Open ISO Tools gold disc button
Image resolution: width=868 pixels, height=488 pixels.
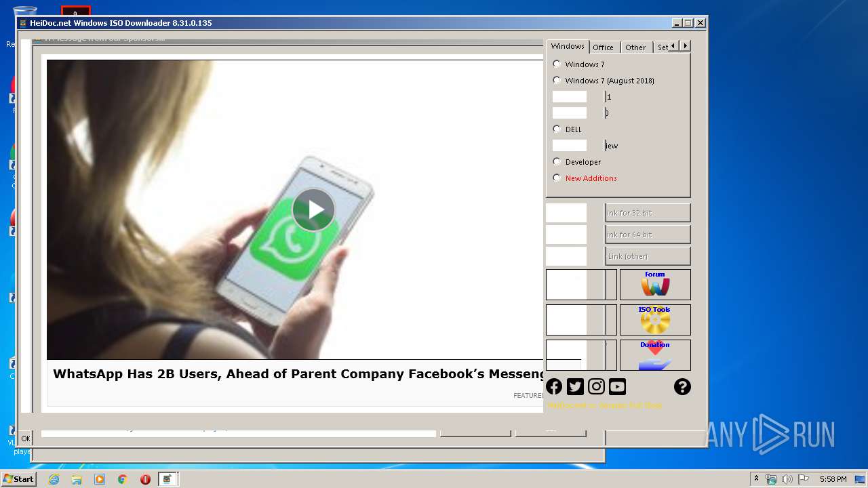(x=655, y=320)
